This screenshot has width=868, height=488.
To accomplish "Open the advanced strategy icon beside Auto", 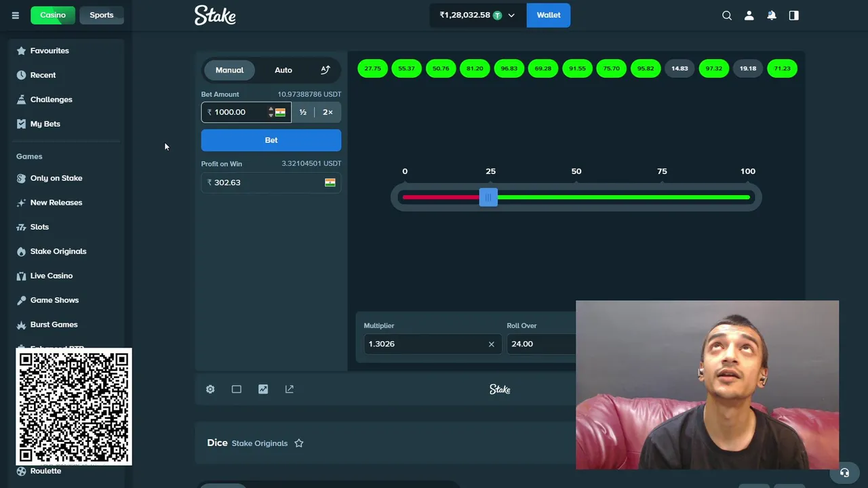I will click(x=325, y=70).
